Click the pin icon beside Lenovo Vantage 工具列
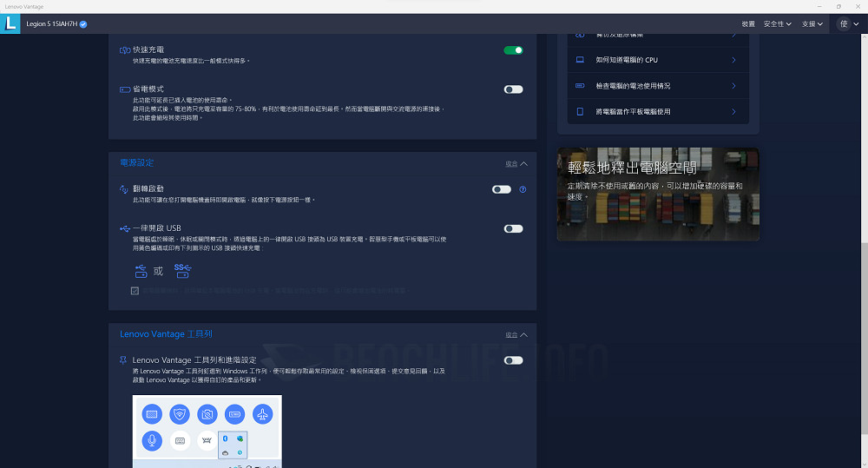The image size is (868, 468). 124,359
